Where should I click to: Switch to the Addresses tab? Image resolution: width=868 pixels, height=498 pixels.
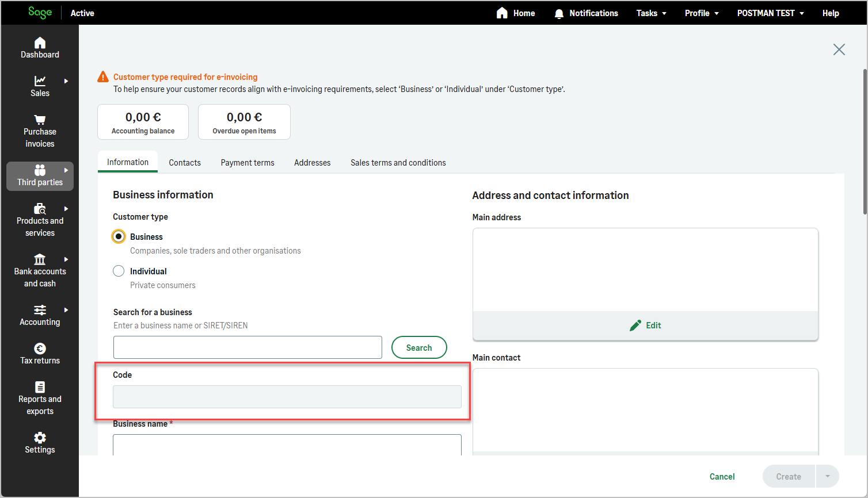[313, 163]
